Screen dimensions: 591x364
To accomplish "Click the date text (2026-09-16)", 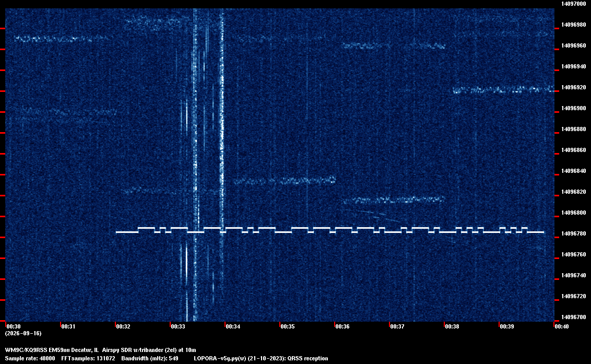I will (x=23, y=333).
